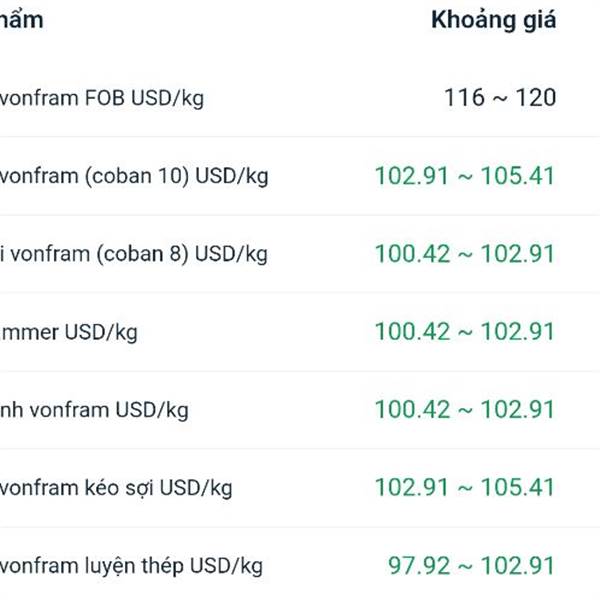Select the vonfram (coban 8) USD/kg row label

tap(134, 254)
